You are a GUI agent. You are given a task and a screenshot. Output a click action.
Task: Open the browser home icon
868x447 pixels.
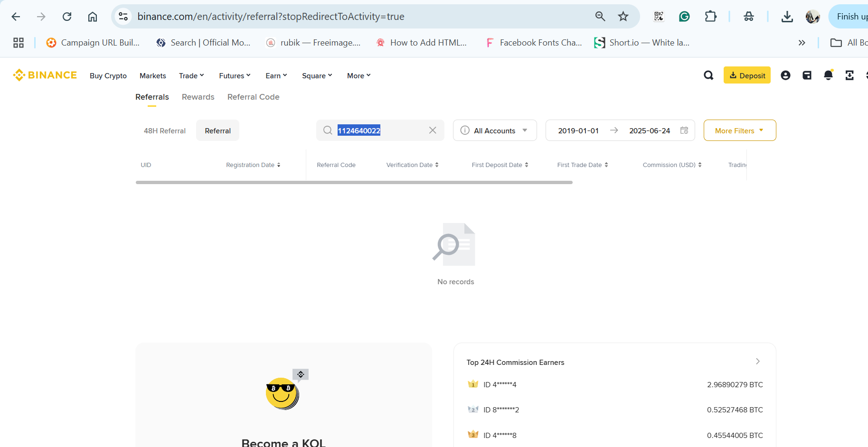pyautogui.click(x=93, y=17)
